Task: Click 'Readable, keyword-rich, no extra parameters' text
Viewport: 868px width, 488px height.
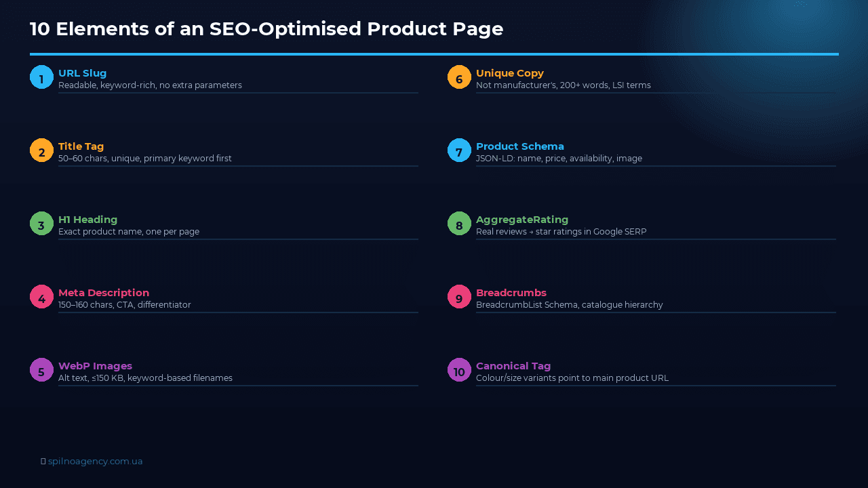Action: pyautogui.click(x=150, y=85)
